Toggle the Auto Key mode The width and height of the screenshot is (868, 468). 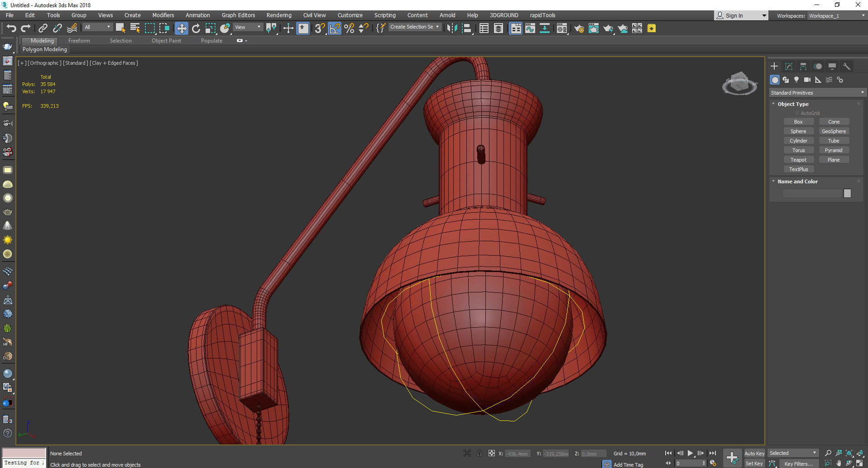click(754, 453)
